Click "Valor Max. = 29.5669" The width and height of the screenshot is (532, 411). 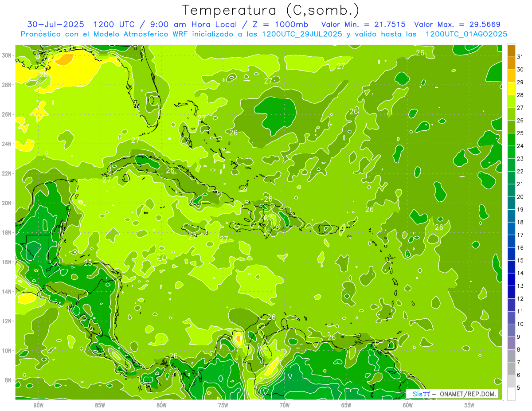tap(457, 24)
